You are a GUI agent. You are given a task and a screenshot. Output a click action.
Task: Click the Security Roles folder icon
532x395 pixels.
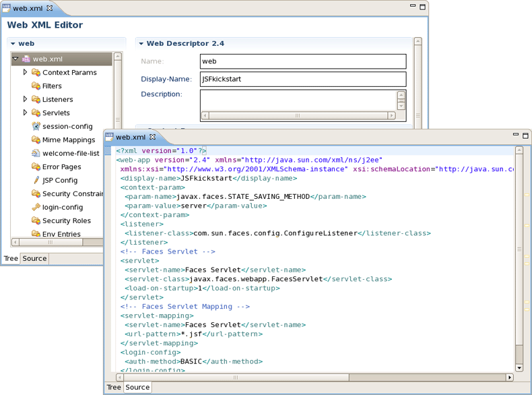[36, 220]
